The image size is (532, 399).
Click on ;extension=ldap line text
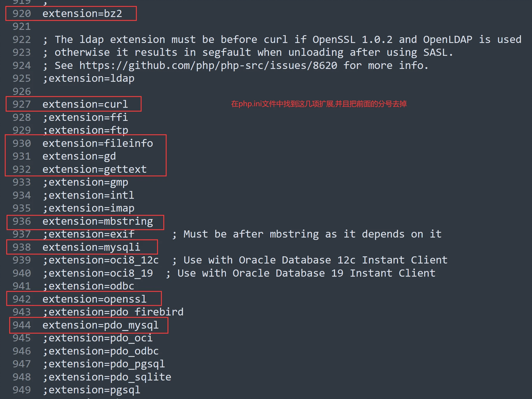88,79
